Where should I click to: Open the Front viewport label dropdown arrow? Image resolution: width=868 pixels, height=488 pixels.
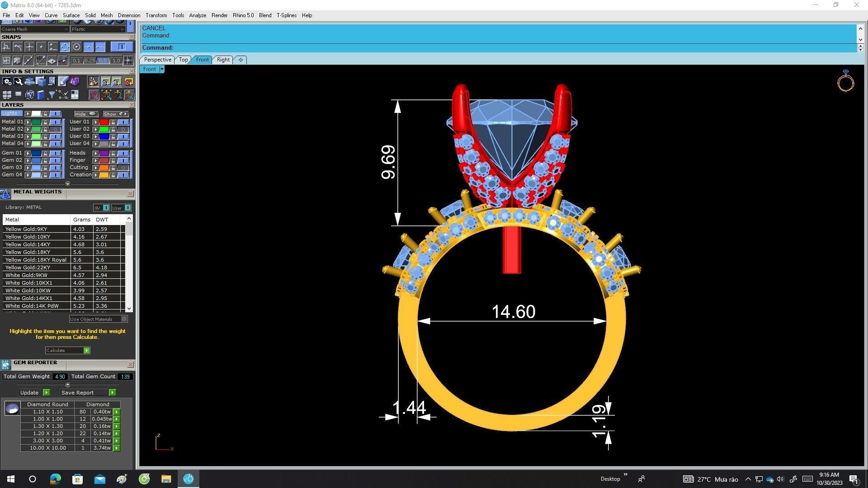161,69
